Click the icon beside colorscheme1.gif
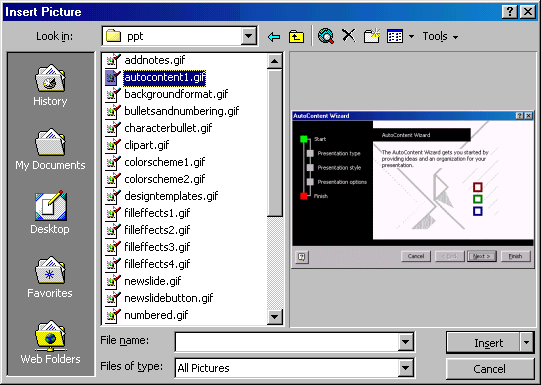Viewport: 541px width, 385px height. tap(113, 162)
